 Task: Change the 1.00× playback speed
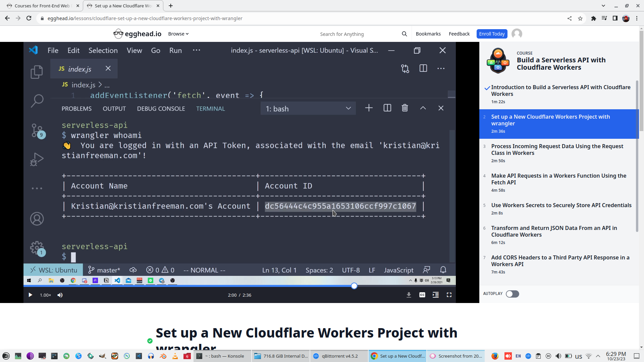[x=45, y=295]
